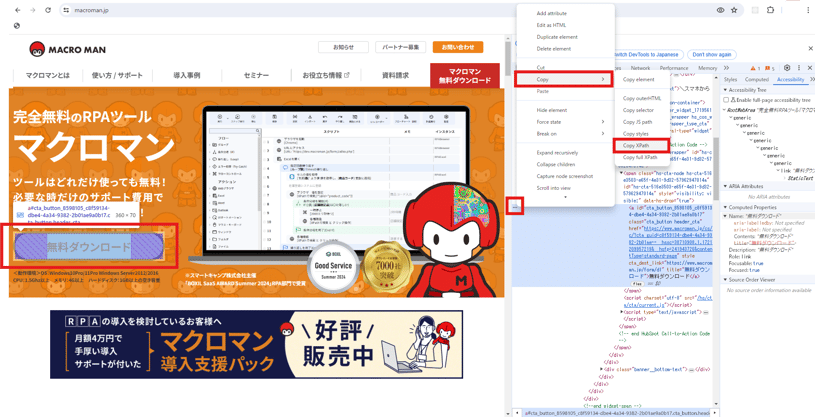This screenshot has width=815, height=417.
Task: Open the 導入事例 navigation item
Action: pos(187,75)
